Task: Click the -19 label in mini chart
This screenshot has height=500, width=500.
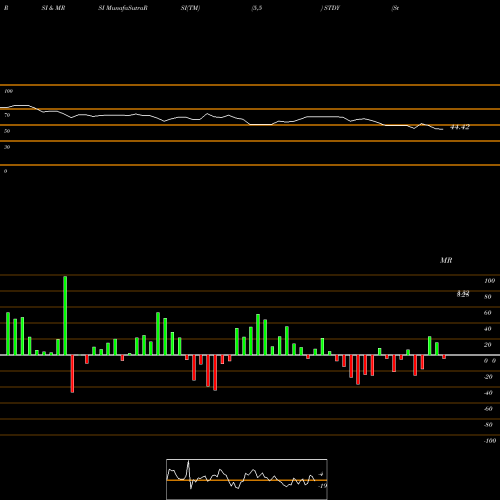Action: [322, 486]
